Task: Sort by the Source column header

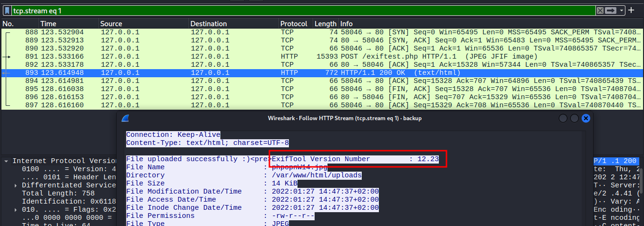Action: 143,24
